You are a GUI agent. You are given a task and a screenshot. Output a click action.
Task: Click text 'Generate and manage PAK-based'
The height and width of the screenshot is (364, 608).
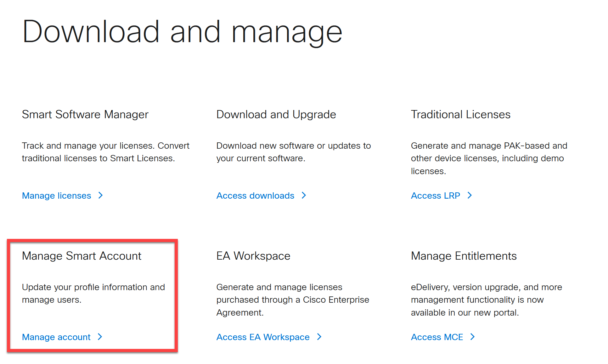(x=481, y=146)
